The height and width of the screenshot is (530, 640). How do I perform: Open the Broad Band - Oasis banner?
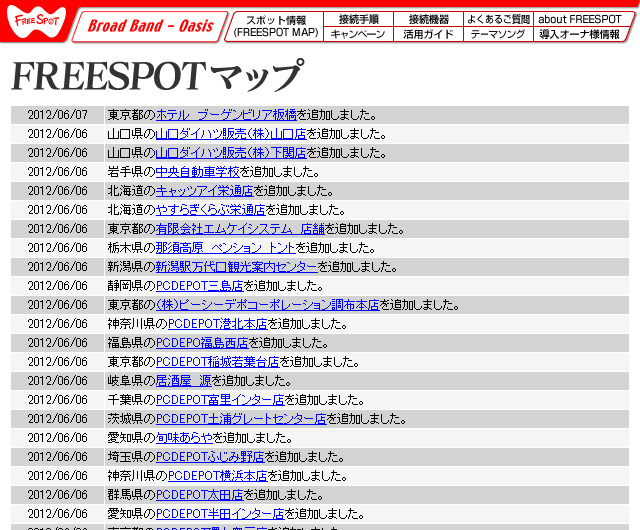(x=150, y=27)
